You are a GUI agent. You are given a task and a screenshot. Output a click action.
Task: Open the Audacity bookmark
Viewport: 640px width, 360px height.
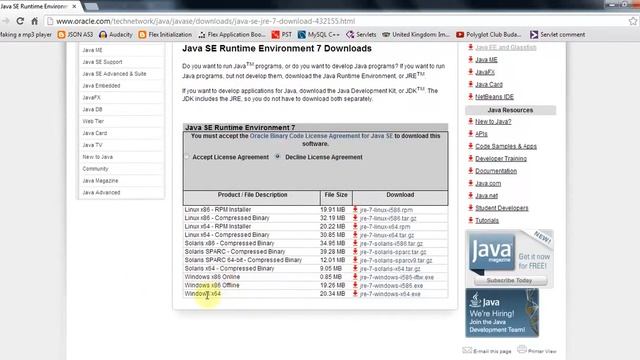click(x=116, y=35)
